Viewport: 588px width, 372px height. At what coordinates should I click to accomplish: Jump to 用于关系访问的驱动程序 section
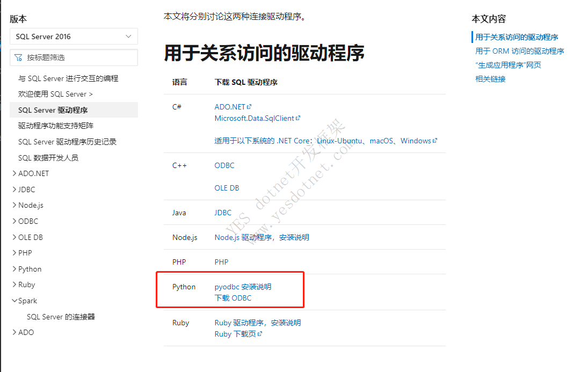click(x=517, y=37)
